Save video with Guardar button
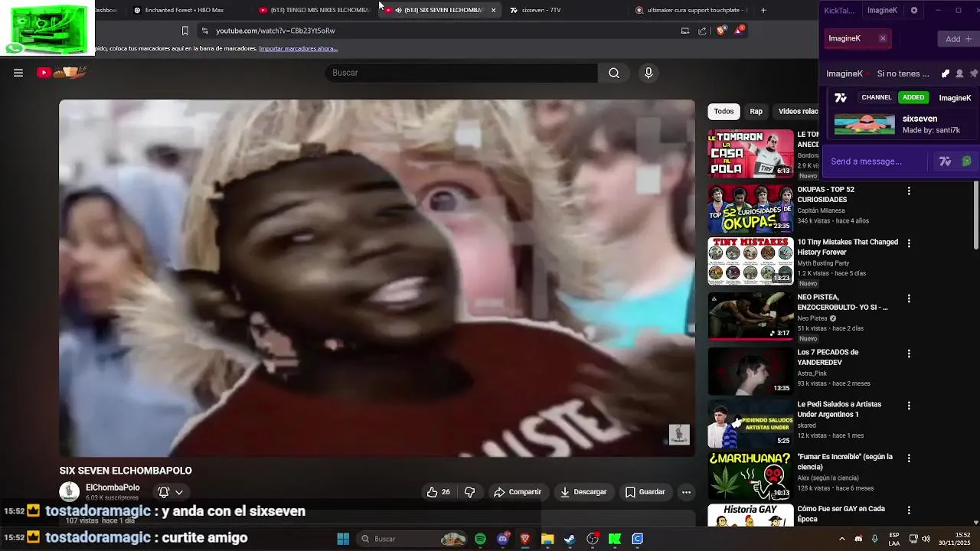The width and height of the screenshot is (980, 551). pos(645,492)
